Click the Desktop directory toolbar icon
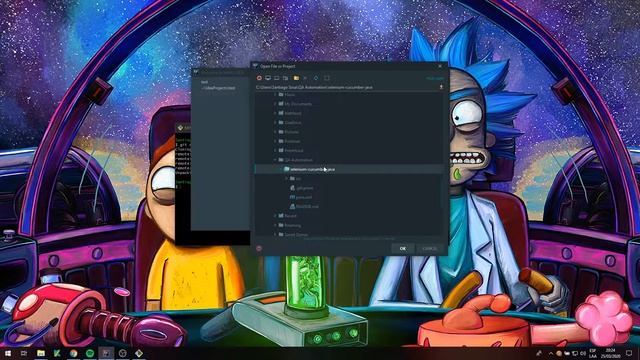640x360 pixels. (268, 78)
